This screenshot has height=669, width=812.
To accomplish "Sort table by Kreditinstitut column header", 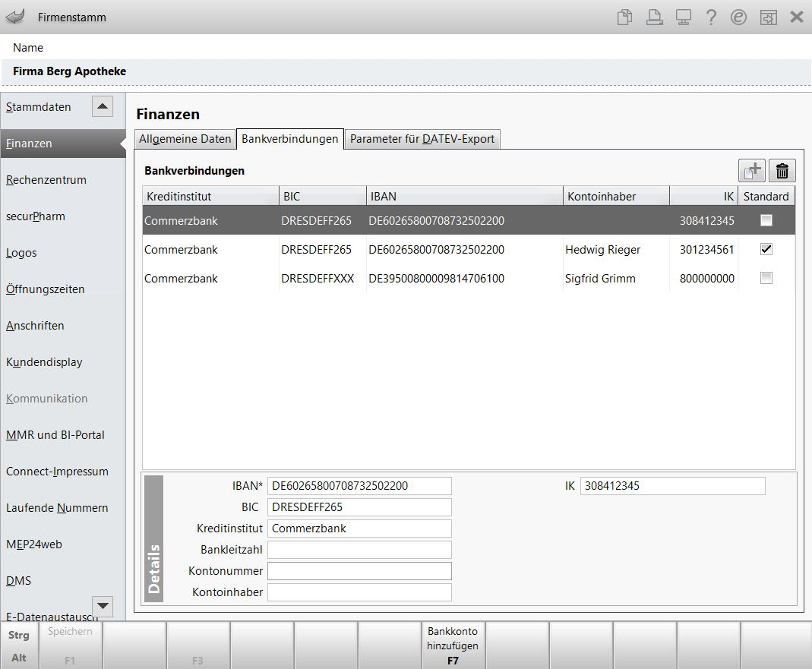I will click(210, 196).
